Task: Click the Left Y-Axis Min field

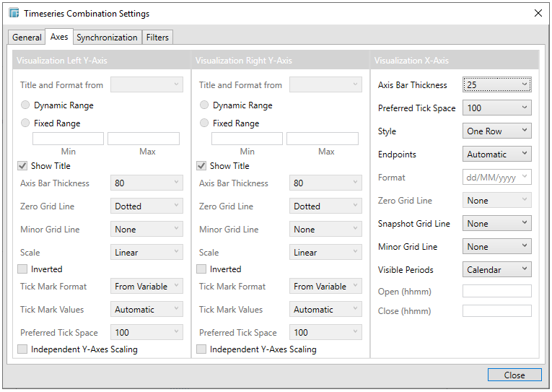Action: (69, 139)
